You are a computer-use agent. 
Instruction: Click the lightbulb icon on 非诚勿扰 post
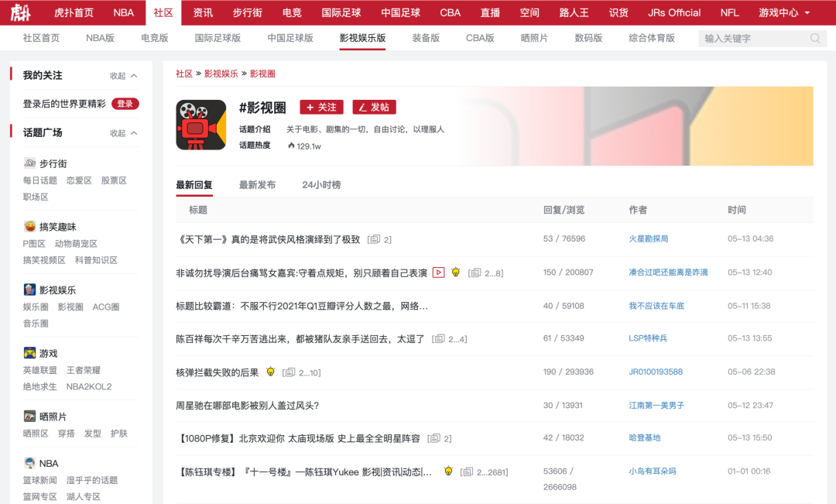[455, 272]
